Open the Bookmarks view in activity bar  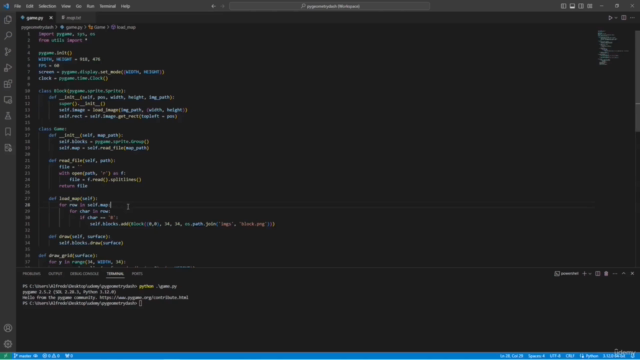pos(8,132)
